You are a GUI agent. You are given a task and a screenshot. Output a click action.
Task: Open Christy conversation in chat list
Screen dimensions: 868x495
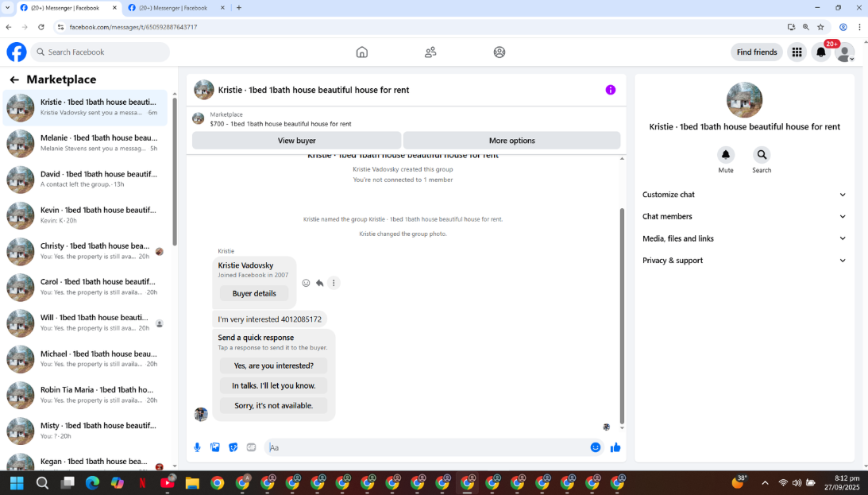click(85, 251)
